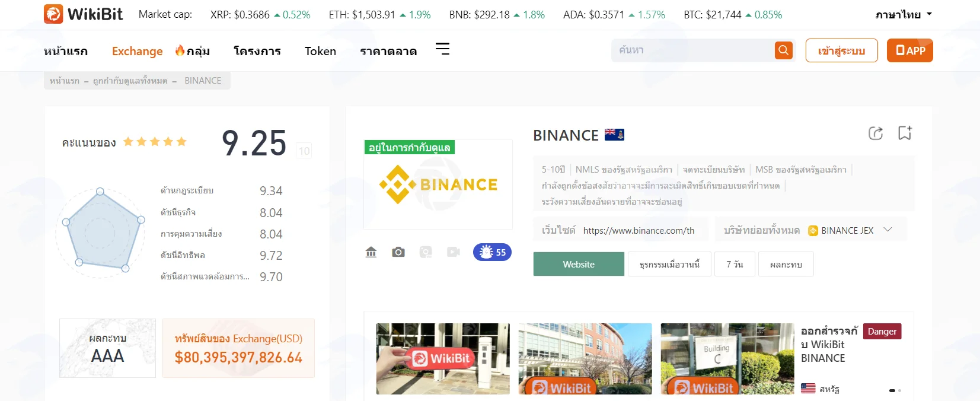Image resolution: width=980 pixels, height=401 pixels.
Task: Click the การคุมความเสี่ยง 8.04 score row
Action: pos(222,234)
